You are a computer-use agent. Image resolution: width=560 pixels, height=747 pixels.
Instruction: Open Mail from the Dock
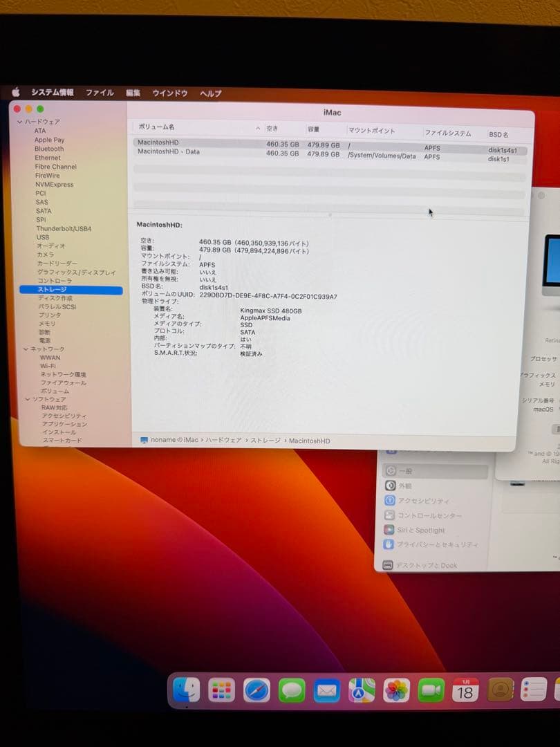[326, 690]
